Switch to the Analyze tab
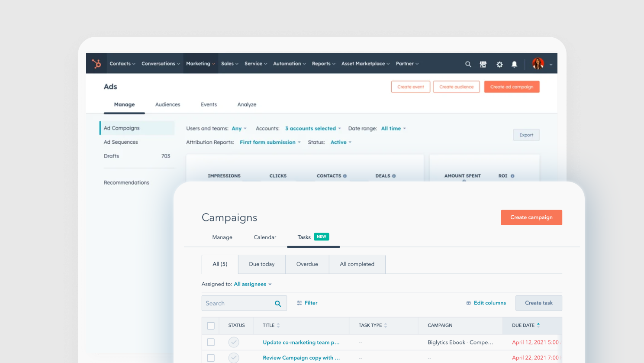This screenshot has width=644, height=363. [x=247, y=105]
